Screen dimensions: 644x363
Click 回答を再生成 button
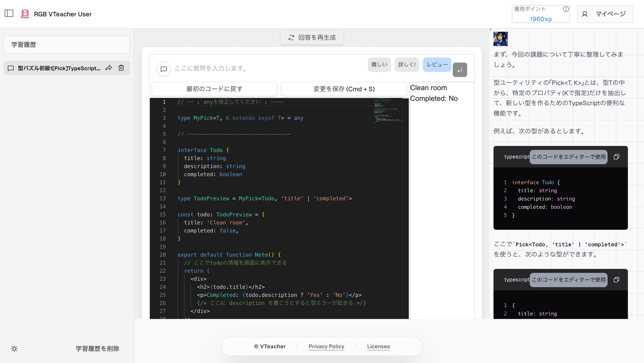pyautogui.click(x=312, y=38)
